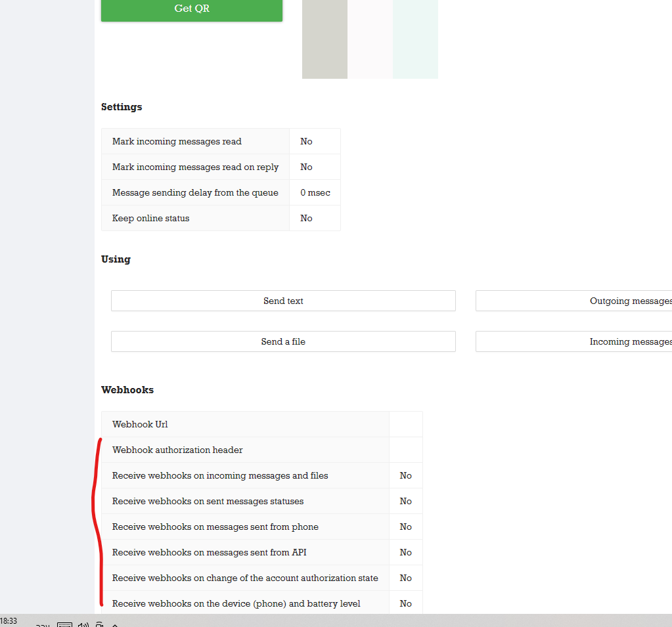Click the 18:33 taskbar clock

click(9, 621)
